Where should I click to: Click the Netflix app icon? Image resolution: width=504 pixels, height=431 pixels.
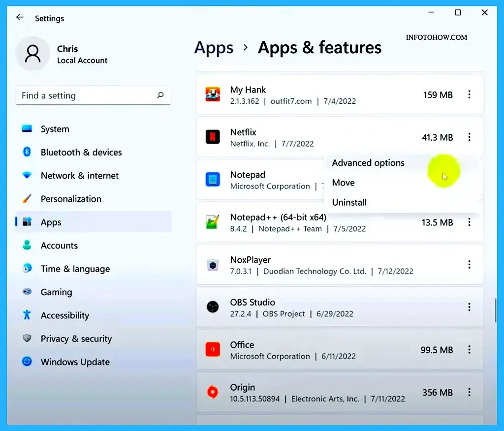point(213,137)
